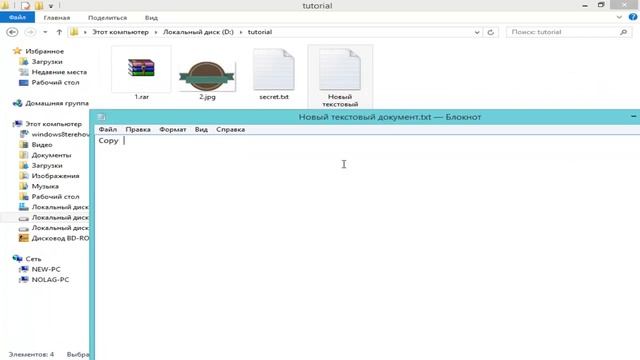This screenshot has width=640, height=360.
Task: Refresh the tutorial folder view
Action: tap(491, 32)
